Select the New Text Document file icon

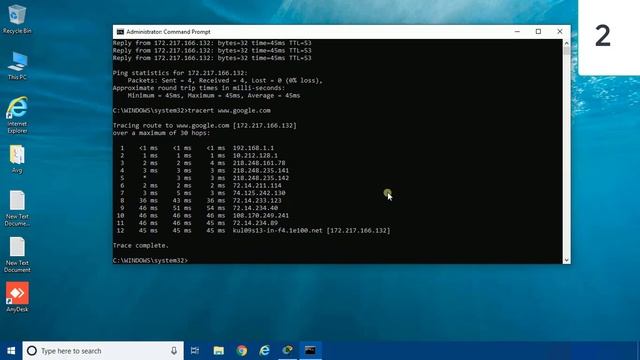17,255
